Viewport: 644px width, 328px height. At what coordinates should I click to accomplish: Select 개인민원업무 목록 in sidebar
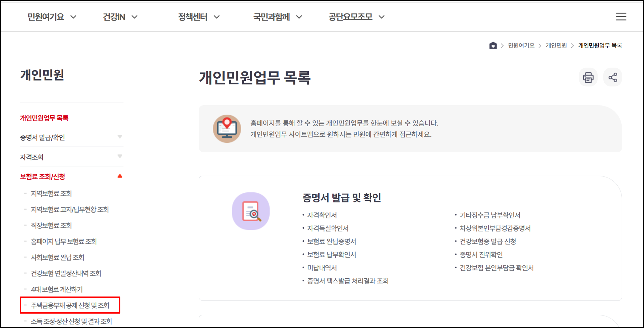44,118
